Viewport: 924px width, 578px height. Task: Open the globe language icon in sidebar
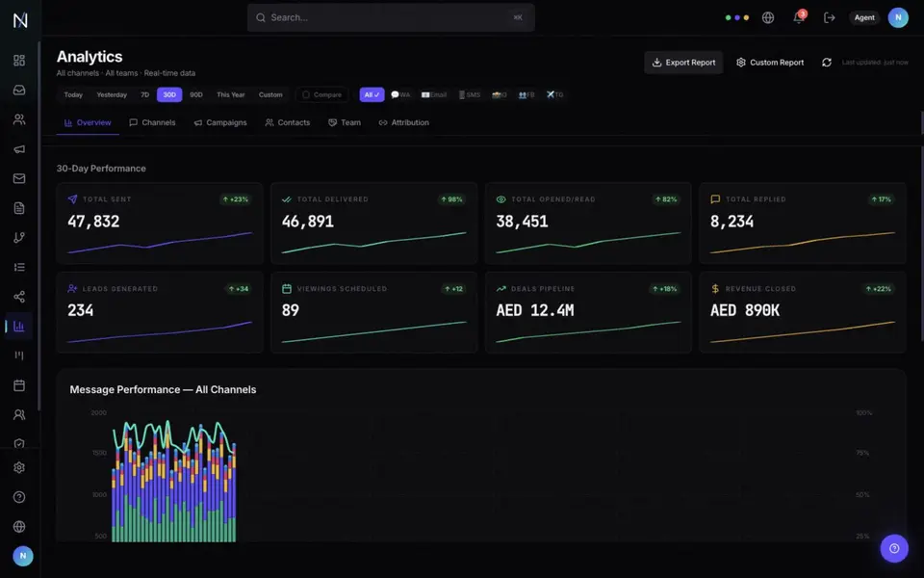[19, 526]
